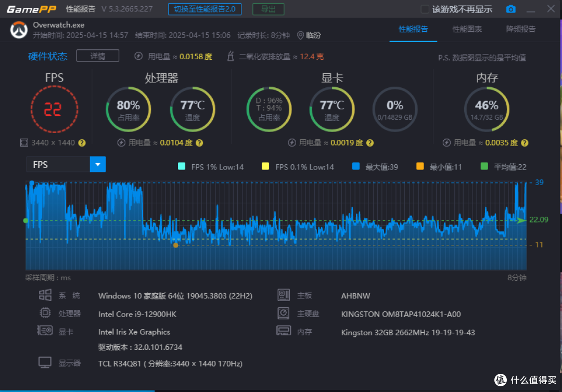Click the Windows 10 家庭版 system text
The width and height of the screenshot is (562, 392).
(175, 296)
